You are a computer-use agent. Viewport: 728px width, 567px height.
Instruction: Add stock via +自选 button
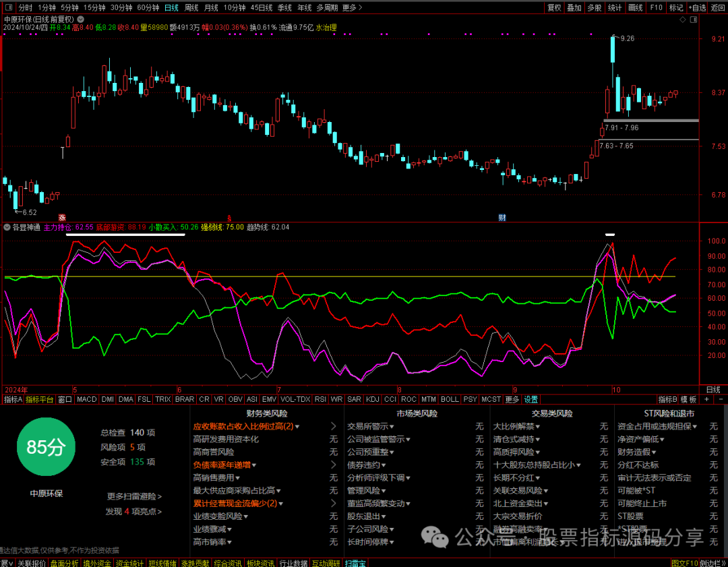pyautogui.click(x=698, y=7)
